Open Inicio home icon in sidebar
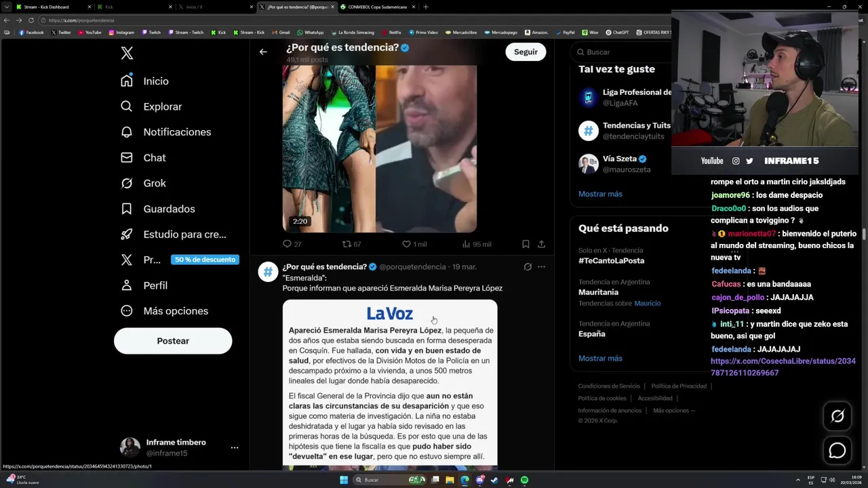The width and height of the screenshot is (868, 488). [x=127, y=81]
